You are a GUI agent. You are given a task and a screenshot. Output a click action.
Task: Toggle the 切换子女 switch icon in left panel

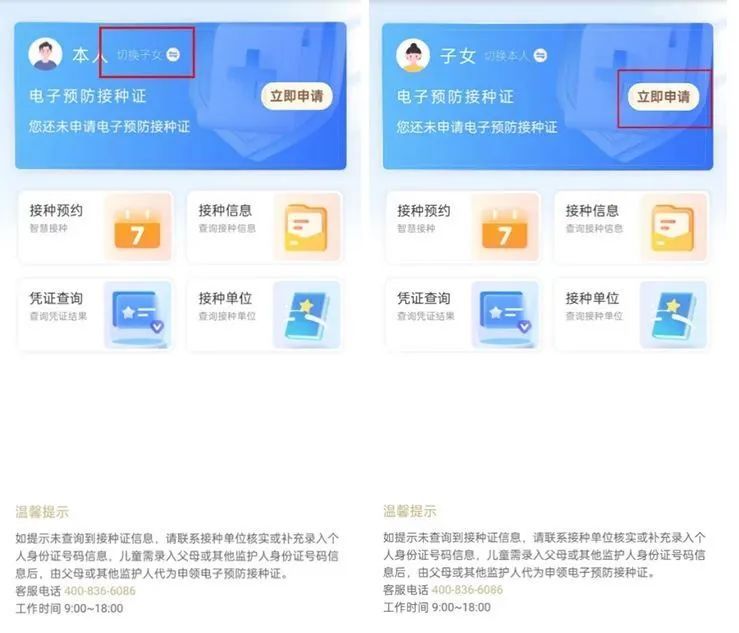point(173,54)
